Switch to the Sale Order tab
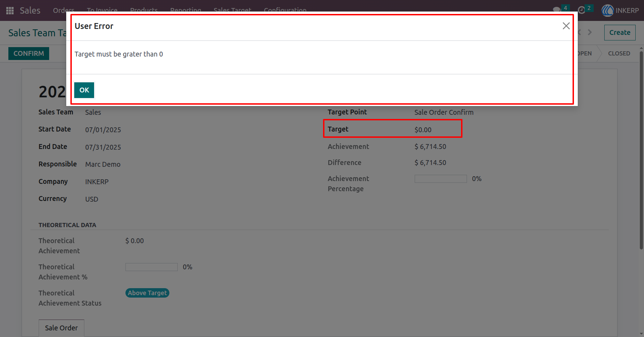 click(61, 328)
